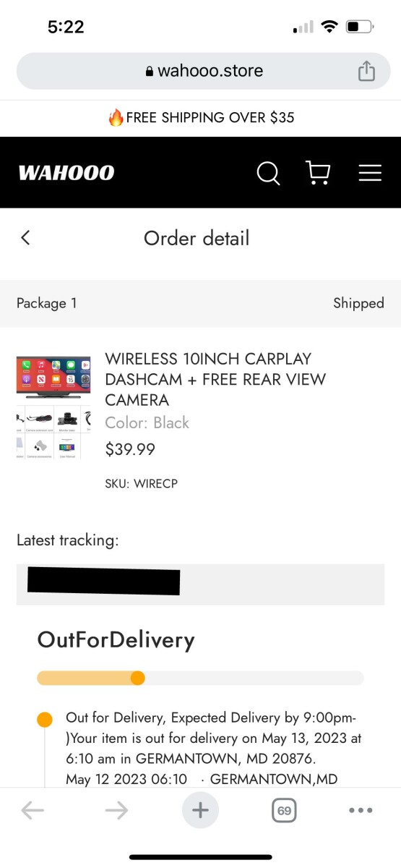The image size is (401, 868).
Task: Tap the wahooo.store address bar
Action: 204,71
